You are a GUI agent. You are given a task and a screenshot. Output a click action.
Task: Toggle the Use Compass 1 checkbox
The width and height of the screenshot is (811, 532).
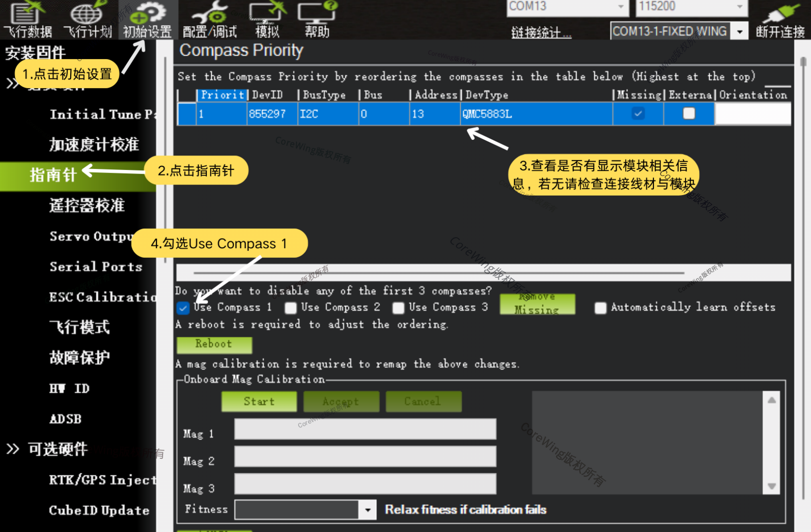tap(183, 308)
